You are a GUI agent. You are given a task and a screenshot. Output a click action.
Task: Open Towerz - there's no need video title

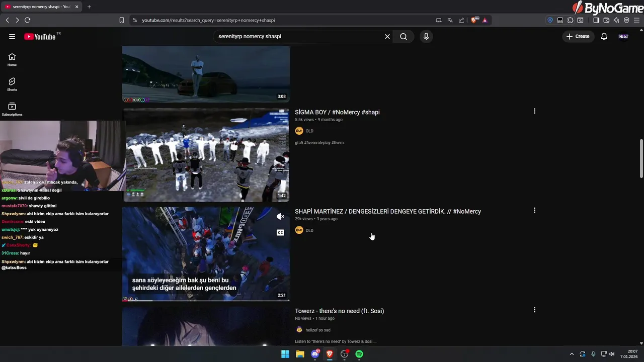[339, 311]
